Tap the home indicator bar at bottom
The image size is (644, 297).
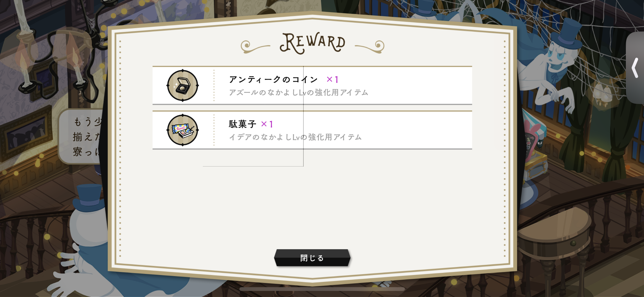coord(322,289)
